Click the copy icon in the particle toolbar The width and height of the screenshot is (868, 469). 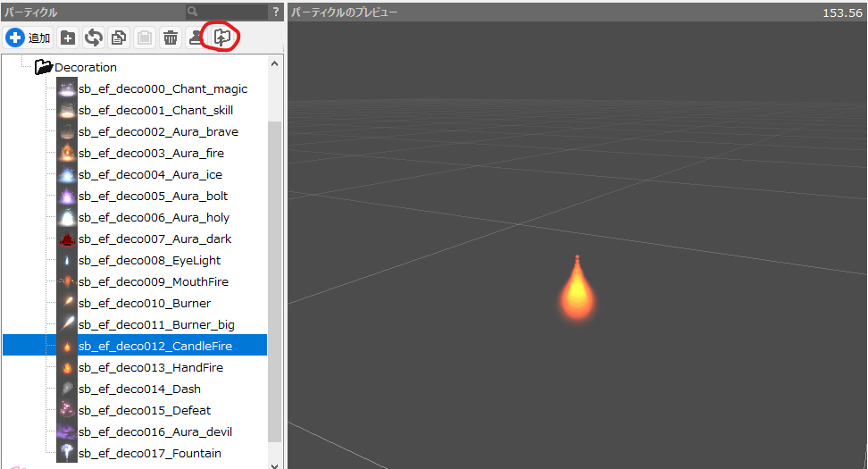click(118, 38)
